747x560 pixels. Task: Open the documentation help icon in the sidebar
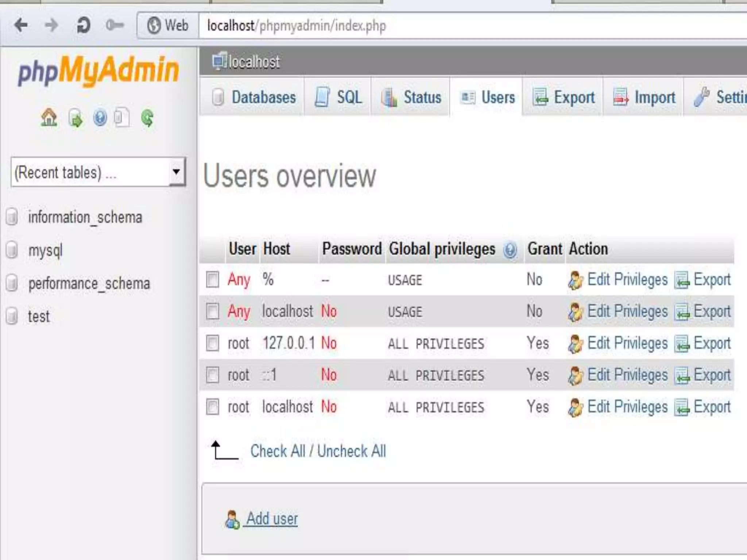pos(100,118)
